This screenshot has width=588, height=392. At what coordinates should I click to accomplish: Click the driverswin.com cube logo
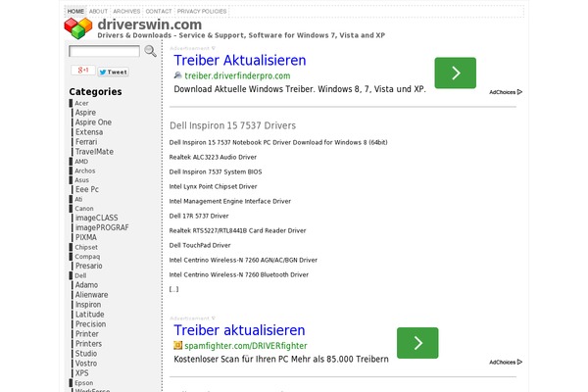(x=78, y=28)
